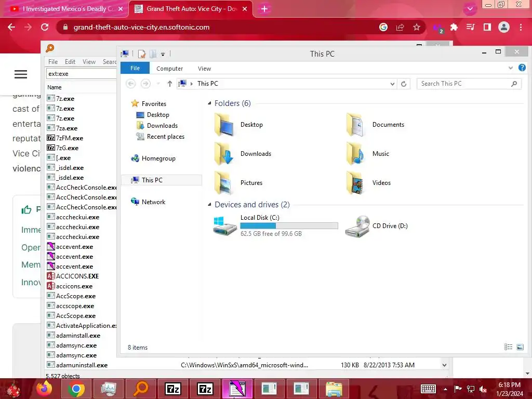Screen dimensions: 532x399
Task: Click the Explorer refresh button
Action: click(403, 84)
